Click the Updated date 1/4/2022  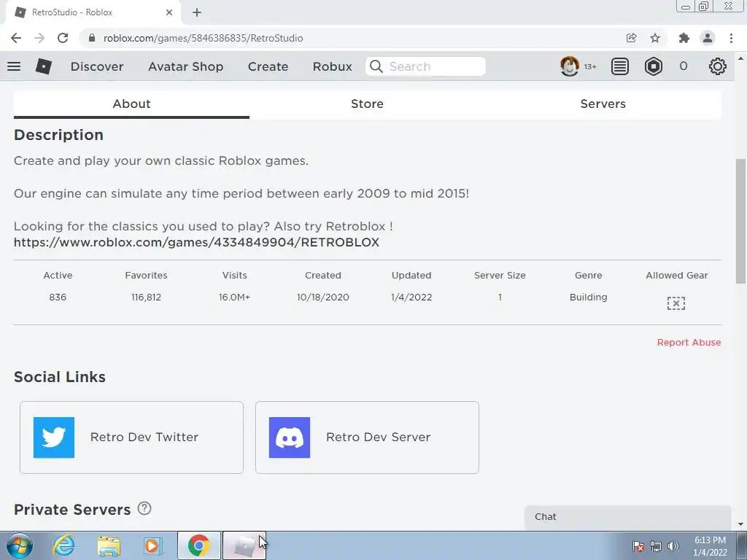point(411,297)
